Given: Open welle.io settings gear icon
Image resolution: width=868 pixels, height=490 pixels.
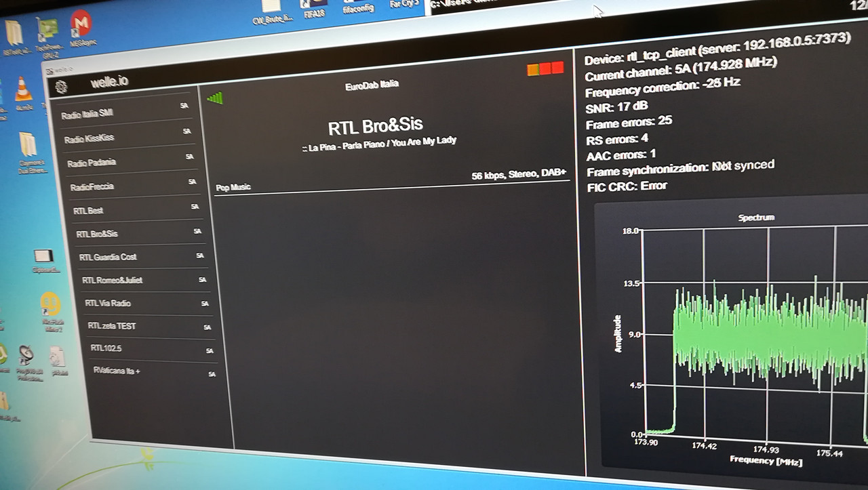Looking at the screenshot, I should (x=61, y=86).
